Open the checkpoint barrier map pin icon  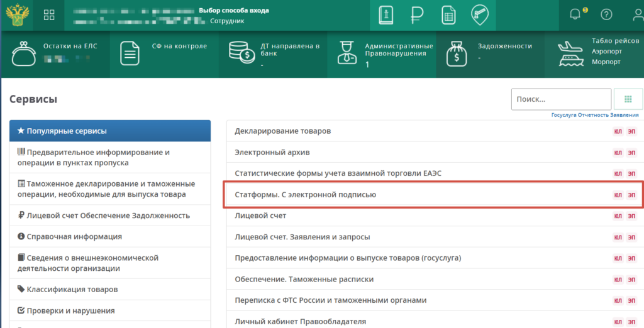point(480,15)
